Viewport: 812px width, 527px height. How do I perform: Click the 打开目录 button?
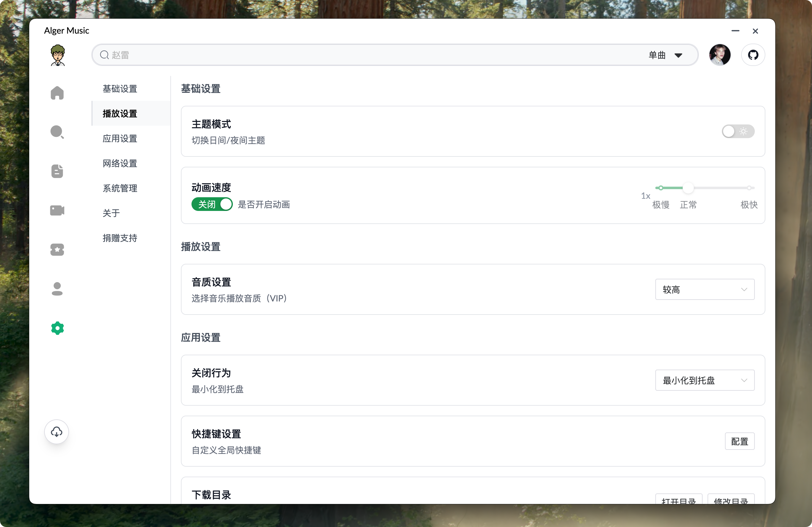pos(679,502)
